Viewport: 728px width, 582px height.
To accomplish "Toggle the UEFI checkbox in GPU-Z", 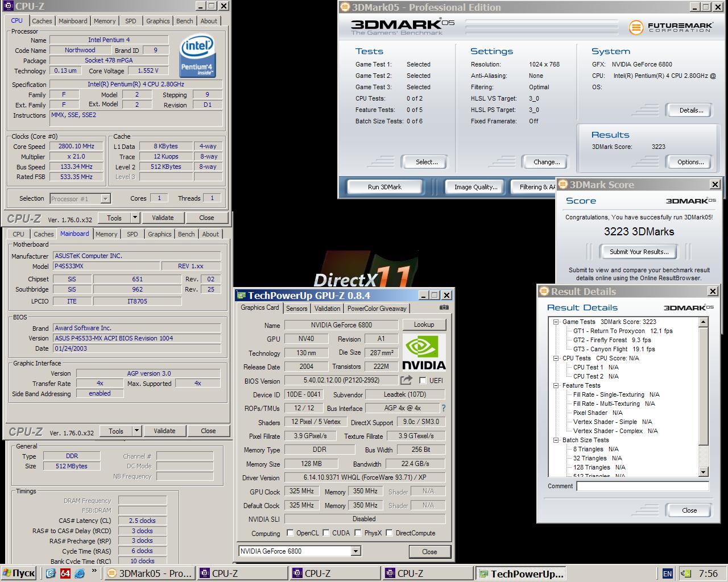I will pos(423,380).
